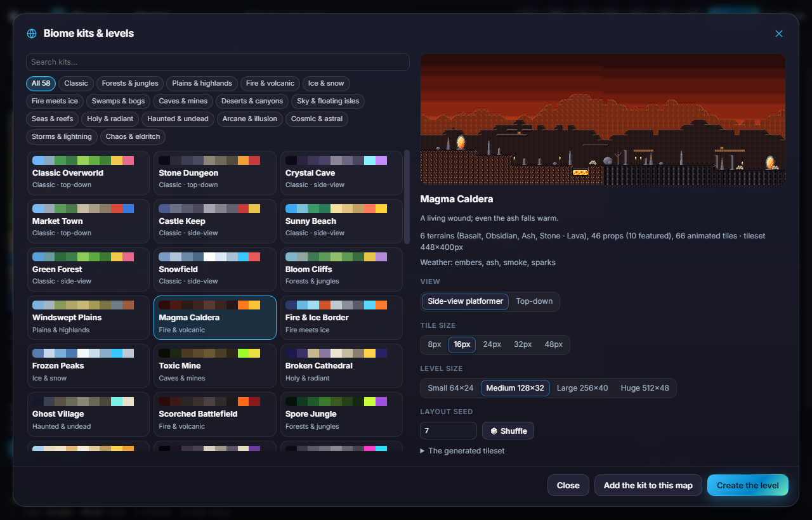This screenshot has width=812, height=520.
Task: Filter to Haunted & undead kits
Action: [178, 119]
